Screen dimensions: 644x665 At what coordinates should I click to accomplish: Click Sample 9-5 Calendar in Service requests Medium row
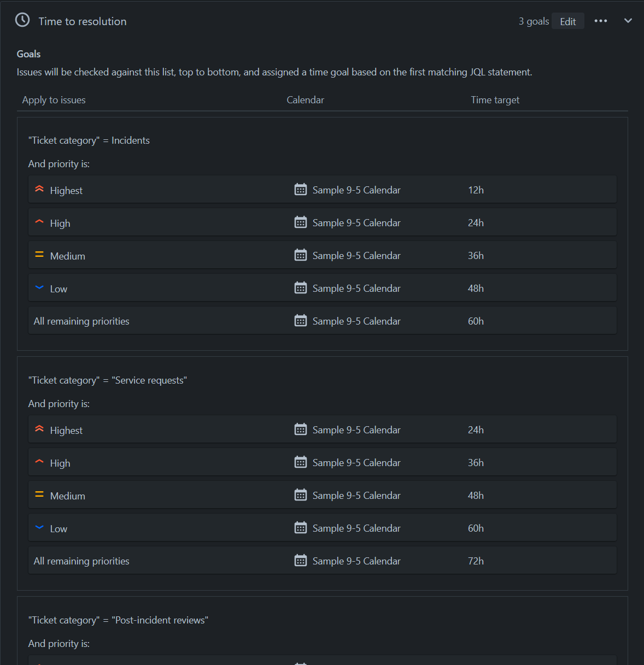tap(356, 496)
